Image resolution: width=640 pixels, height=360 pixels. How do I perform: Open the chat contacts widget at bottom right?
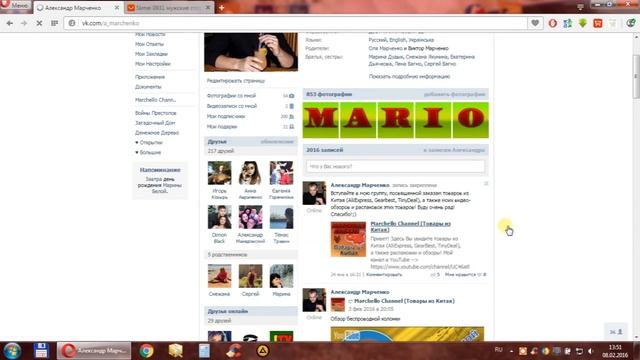[x=616, y=332]
